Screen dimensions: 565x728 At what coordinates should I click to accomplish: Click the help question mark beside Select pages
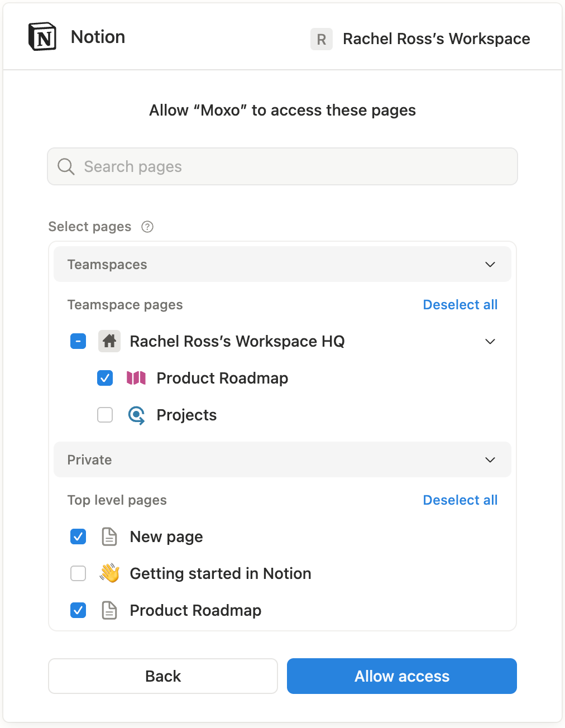click(x=147, y=227)
